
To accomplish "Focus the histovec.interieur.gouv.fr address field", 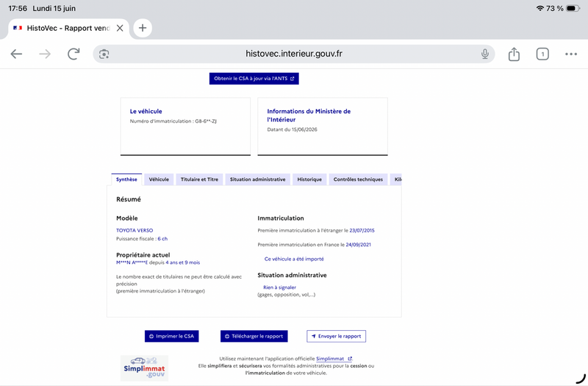I will click(294, 54).
